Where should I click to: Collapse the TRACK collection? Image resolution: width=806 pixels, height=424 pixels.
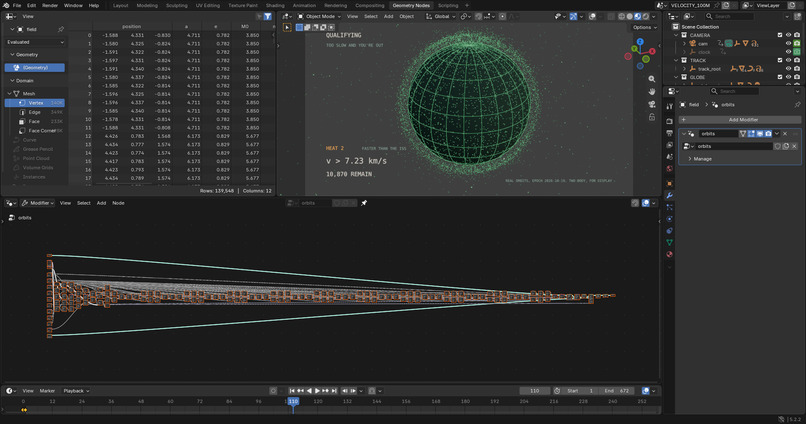[676, 61]
